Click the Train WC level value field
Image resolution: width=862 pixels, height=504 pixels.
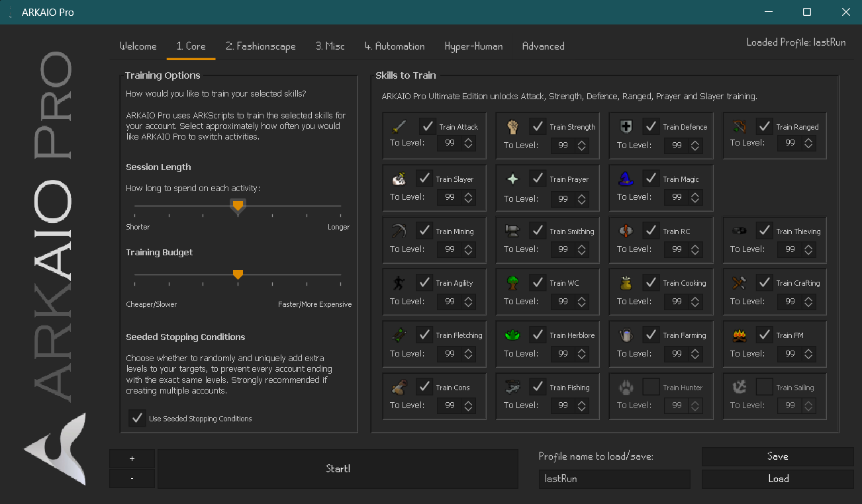click(x=563, y=302)
